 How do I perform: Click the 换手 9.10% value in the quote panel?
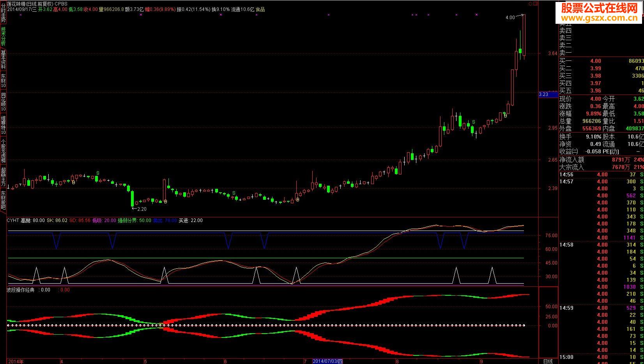click(593, 137)
